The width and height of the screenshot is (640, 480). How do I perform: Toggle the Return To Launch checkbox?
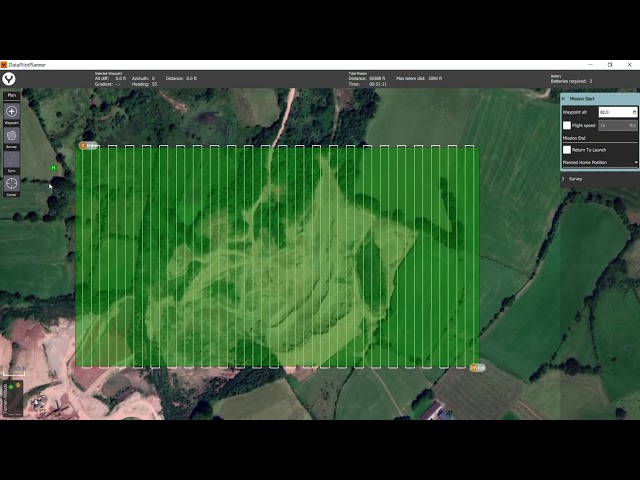(567, 150)
